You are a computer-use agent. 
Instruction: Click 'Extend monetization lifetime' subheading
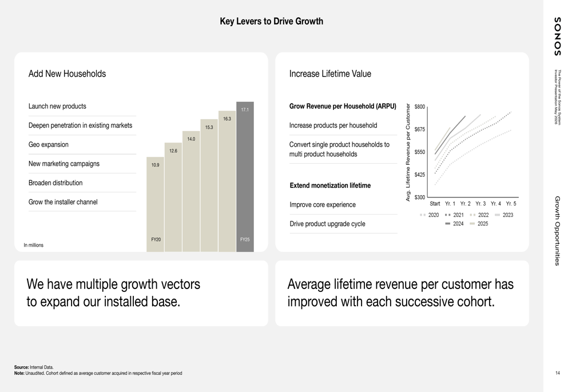coord(330,185)
